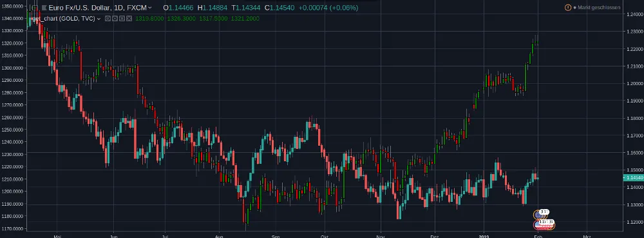
Task: Click the gold value 1326.3000
Action: 182,19
